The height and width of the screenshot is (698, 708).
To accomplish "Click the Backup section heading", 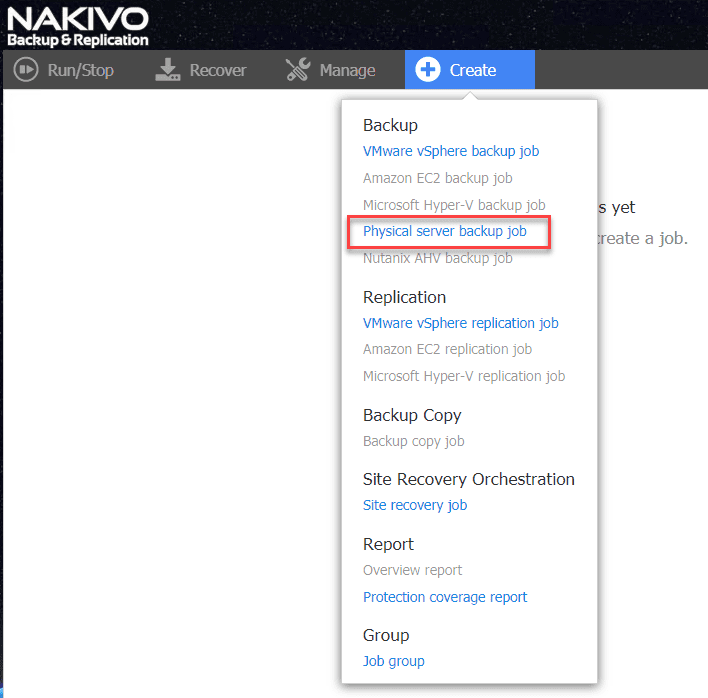I will [390, 125].
